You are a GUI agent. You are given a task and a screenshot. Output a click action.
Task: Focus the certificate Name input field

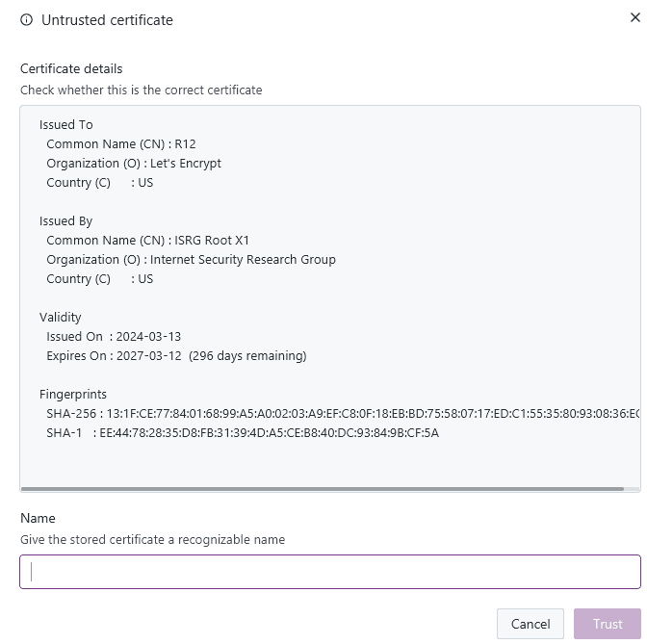pyautogui.click(x=330, y=572)
